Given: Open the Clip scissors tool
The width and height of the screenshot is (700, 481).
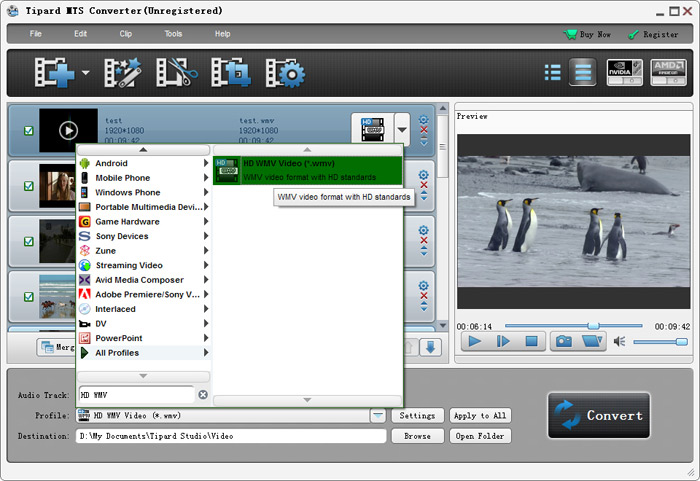Looking at the screenshot, I should tap(177, 72).
